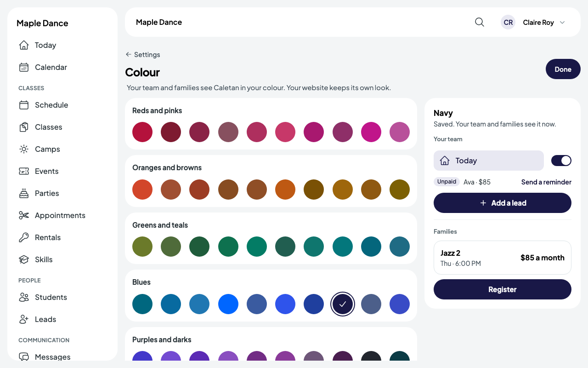Screen dimensions: 588x368
Task: Click the Students people icon
Action: [24, 297]
